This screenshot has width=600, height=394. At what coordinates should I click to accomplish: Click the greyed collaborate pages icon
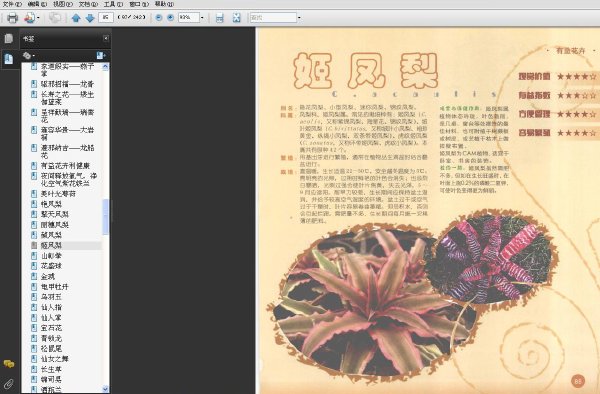(55, 18)
